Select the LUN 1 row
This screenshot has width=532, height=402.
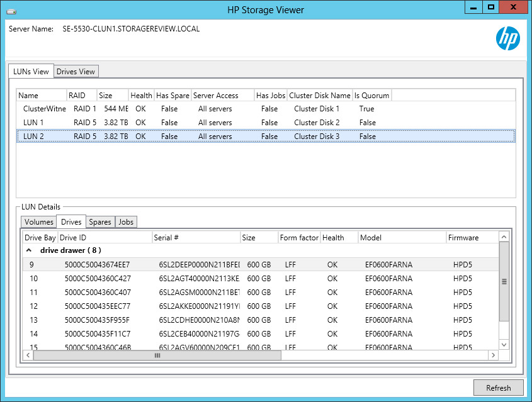coord(266,123)
